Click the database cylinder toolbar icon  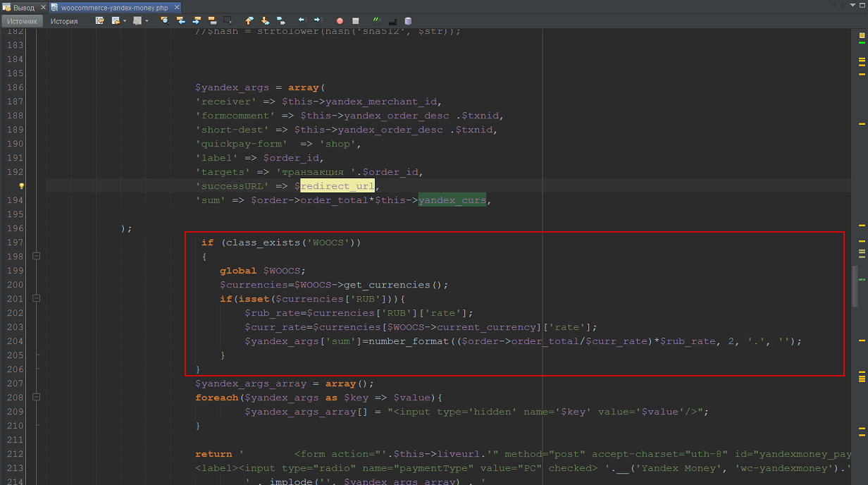pyautogui.click(x=408, y=21)
